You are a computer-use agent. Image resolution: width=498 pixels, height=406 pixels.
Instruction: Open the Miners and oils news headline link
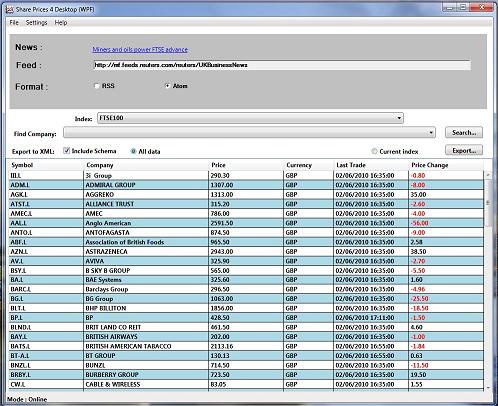coord(140,50)
